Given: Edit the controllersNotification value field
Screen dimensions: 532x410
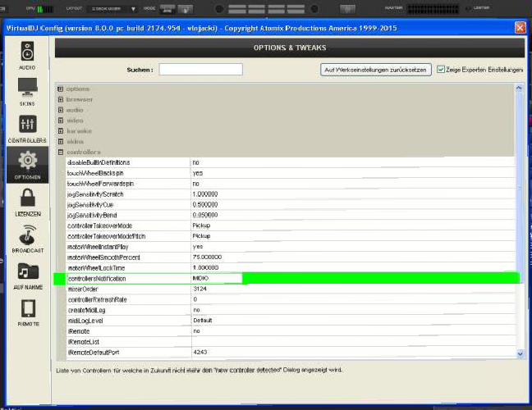Looking at the screenshot, I should tap(217, 278).
